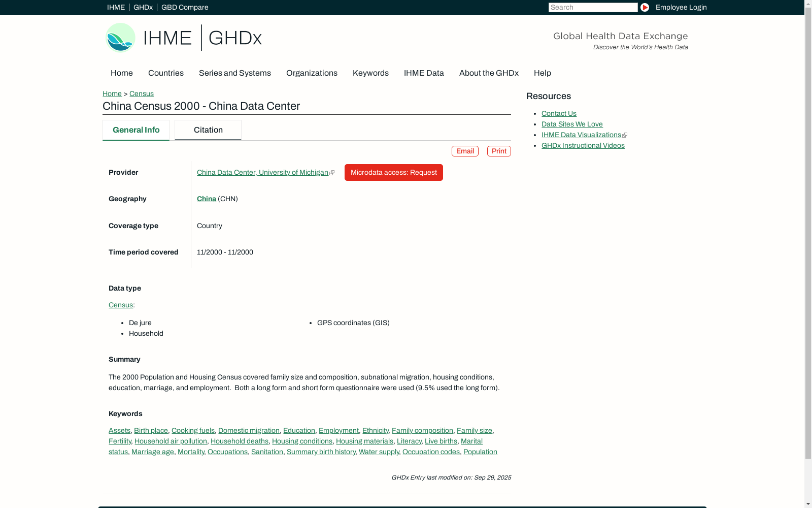The width and height of the screenshot is (812, 508).
Task: Click the Birth place keyword
Action: point(151,431)
